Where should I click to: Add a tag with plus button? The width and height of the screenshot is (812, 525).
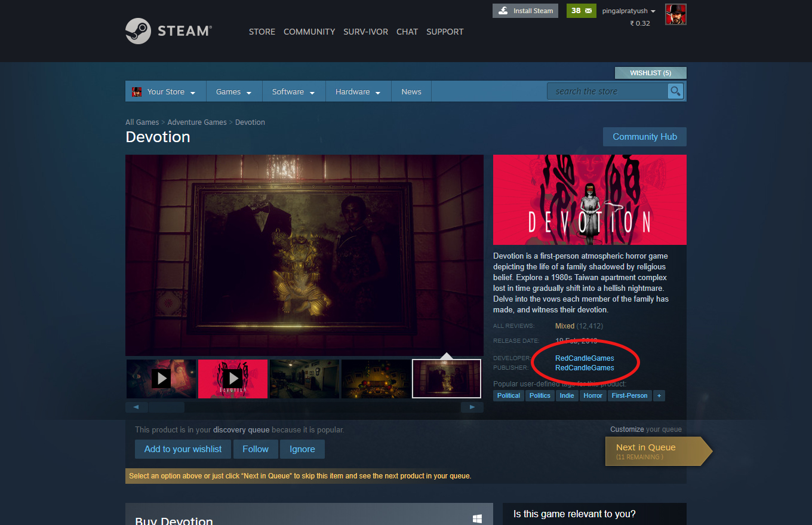(x=659, y=395)
